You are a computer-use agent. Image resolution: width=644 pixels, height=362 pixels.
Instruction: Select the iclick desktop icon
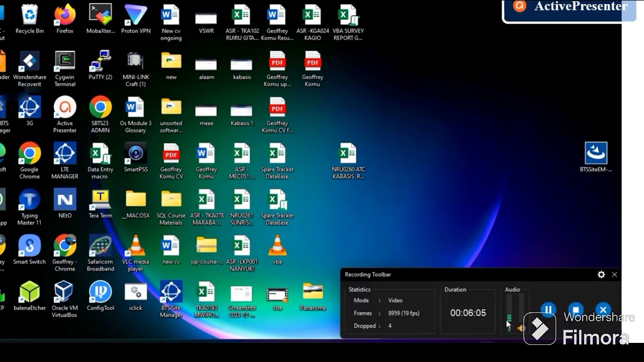pyautogui.click(x=136, y=297)
